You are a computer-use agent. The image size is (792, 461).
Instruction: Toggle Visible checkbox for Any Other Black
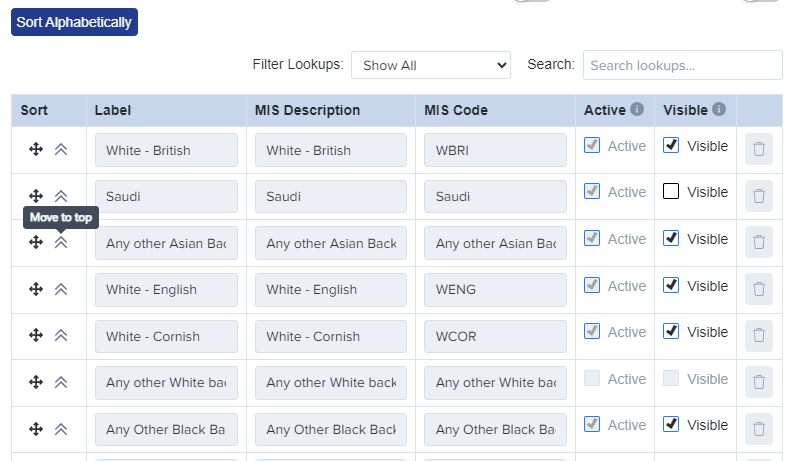coord(671,425)
